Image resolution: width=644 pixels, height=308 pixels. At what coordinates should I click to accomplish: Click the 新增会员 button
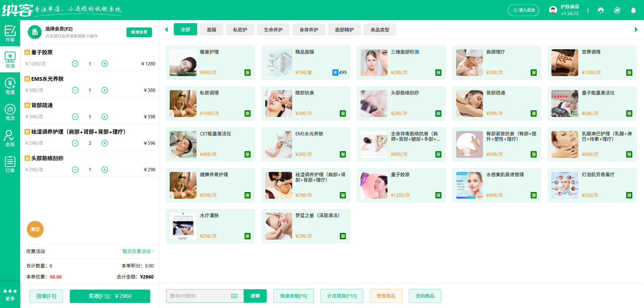[x=139, y=32]
